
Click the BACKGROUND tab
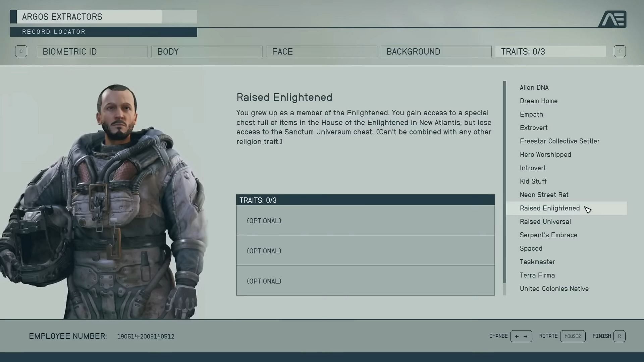pos(436,51)
